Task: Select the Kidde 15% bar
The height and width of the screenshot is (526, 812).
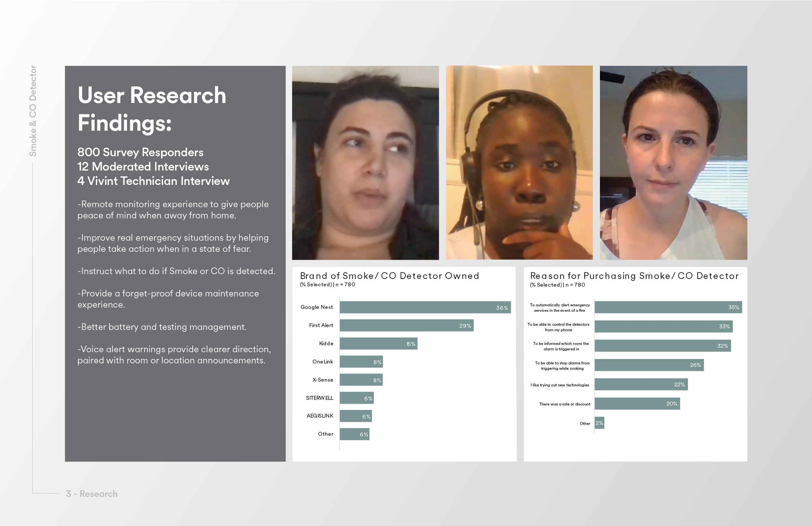Action: tap(379, 344)
